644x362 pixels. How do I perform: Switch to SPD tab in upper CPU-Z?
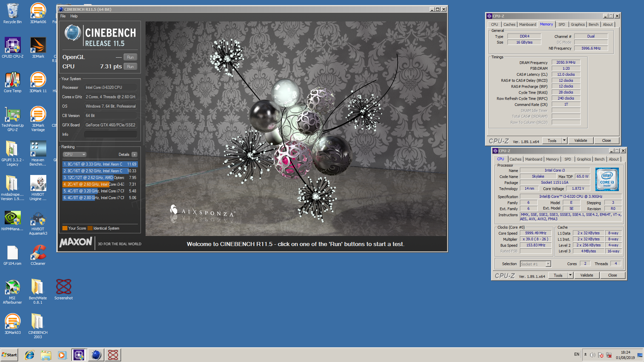562,24
